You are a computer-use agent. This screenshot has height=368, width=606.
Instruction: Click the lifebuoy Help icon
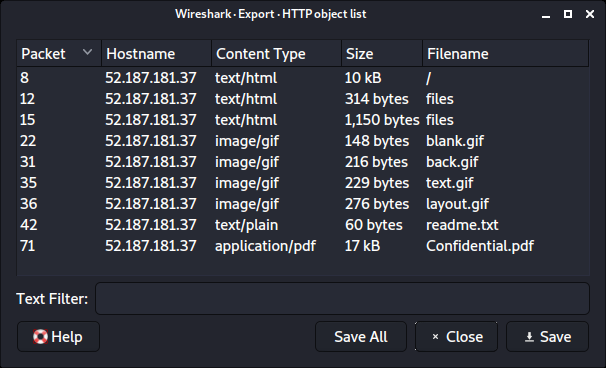pos(40,337)
